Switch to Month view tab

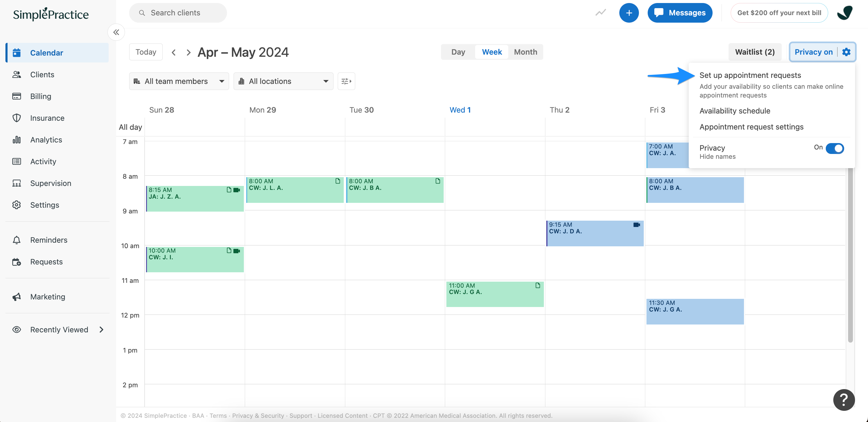click(525, 52)
